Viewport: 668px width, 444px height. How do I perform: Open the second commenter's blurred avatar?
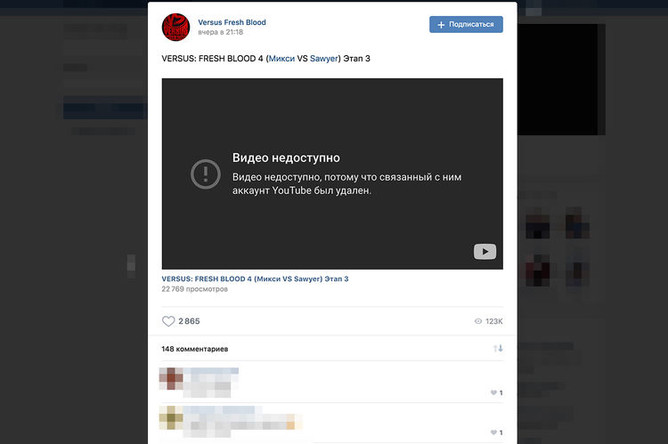click(171, 418)
